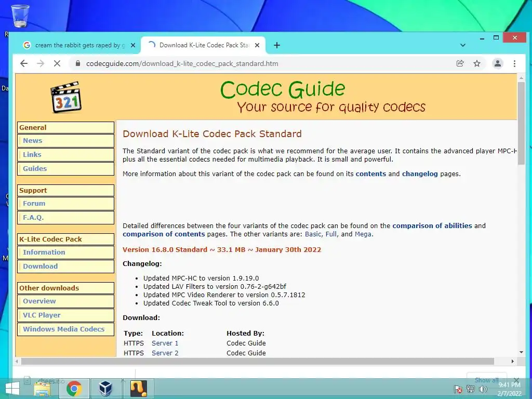Image resolution: width=532 pixels, height=399 pixels.
Task: Click the browser forward arrow
Action: [x=41, y=63]
